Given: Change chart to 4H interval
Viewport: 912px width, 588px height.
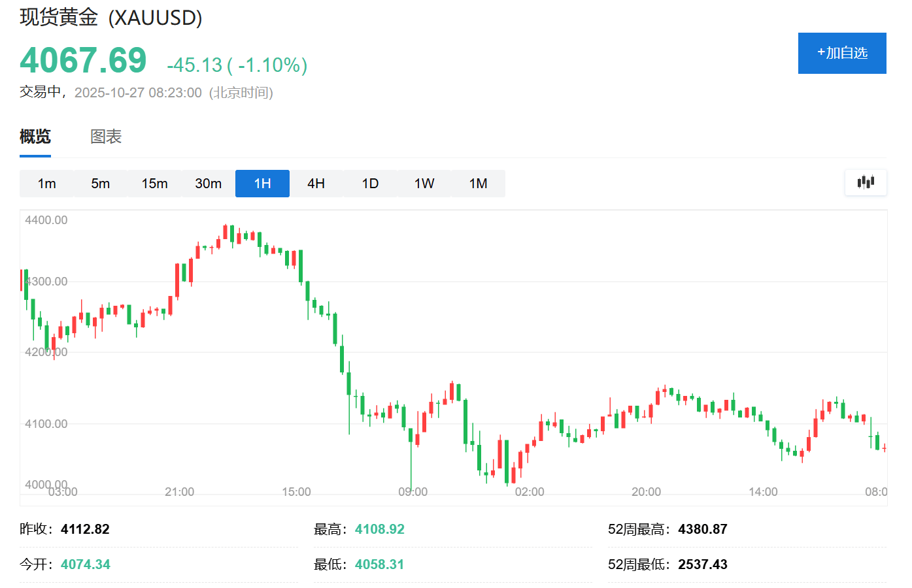Looking at the screenshot, I should [x=316, y=184].
